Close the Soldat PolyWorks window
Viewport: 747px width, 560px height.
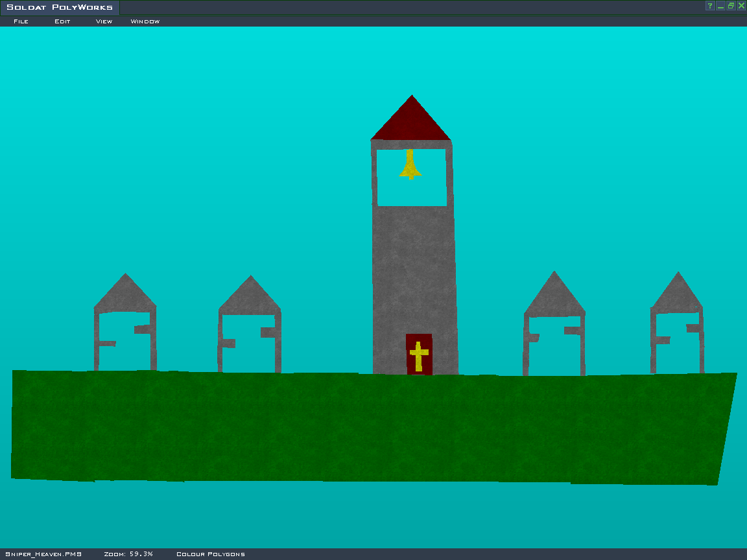(741, 6)
